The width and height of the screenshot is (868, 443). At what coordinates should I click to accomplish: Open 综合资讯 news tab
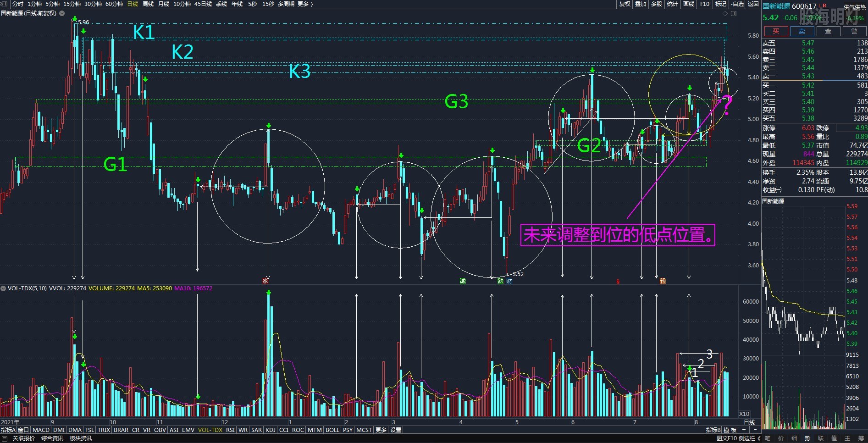click(52, 438)
